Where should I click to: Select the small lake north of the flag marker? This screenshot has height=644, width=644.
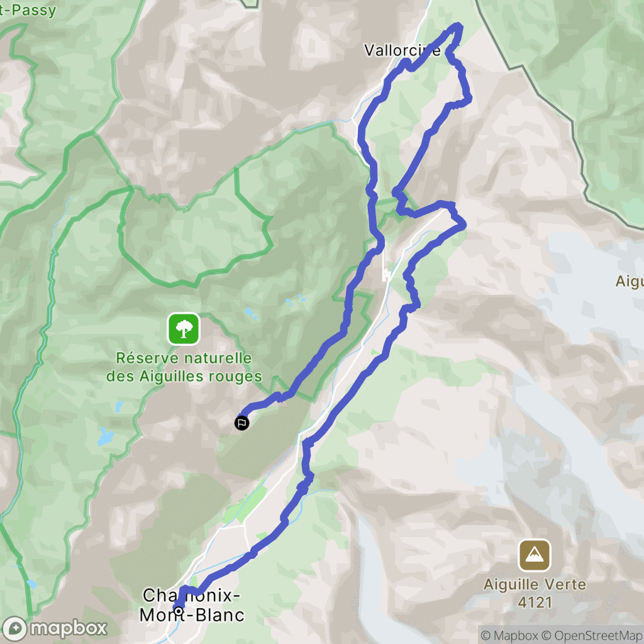250,314
